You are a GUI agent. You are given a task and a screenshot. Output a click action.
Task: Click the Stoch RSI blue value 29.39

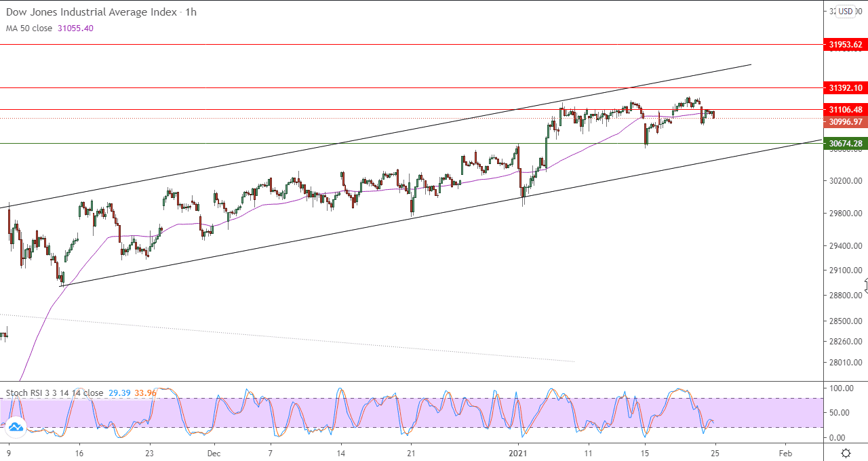point(120,393)
